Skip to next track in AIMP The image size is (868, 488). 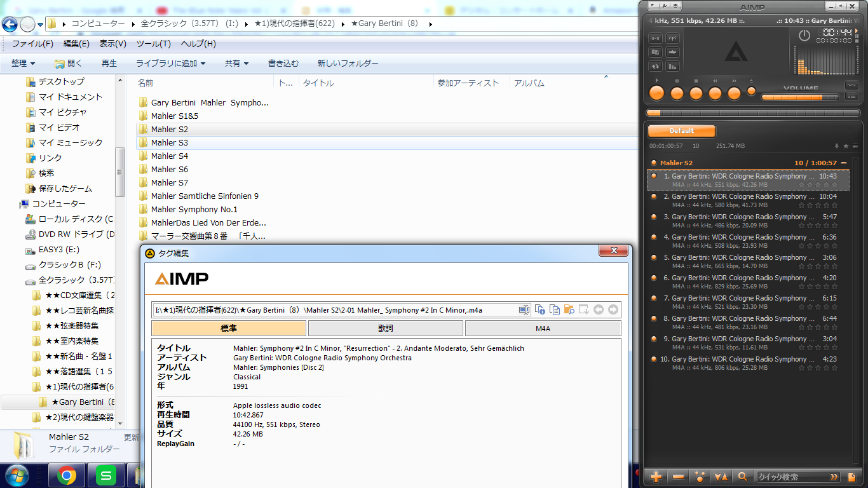[734, 93]
